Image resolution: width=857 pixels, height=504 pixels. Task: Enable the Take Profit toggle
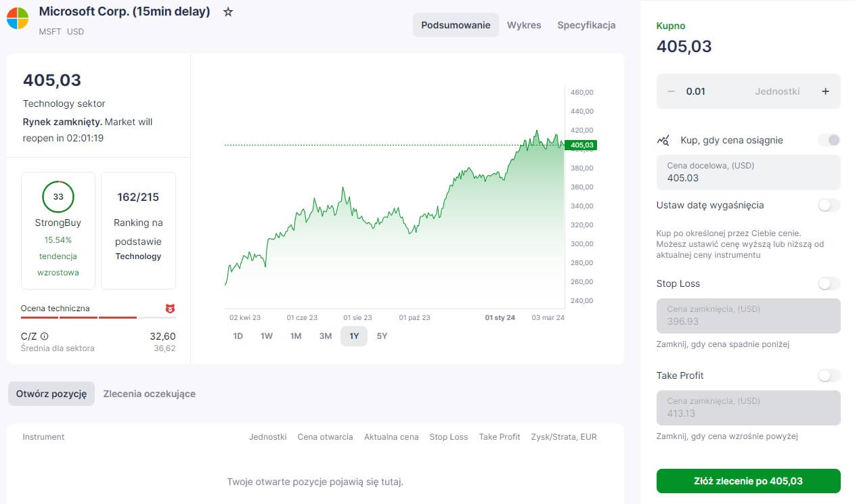pos(829,375)
